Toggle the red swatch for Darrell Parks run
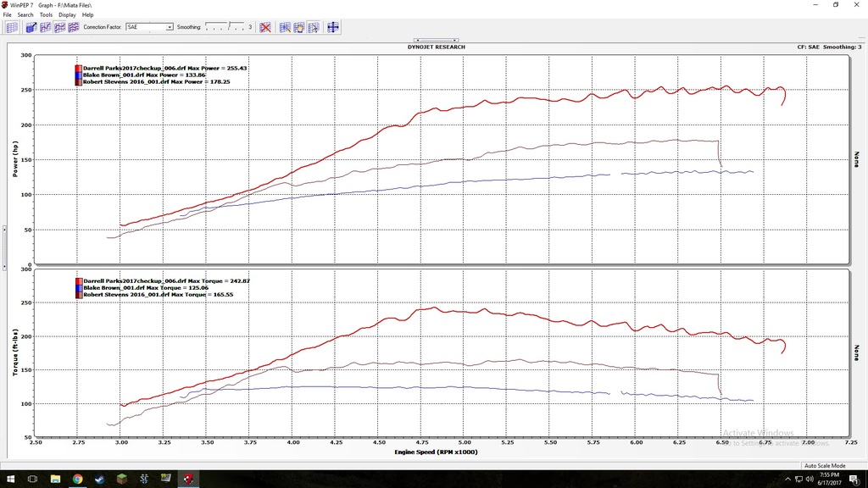 click(78, 68)
